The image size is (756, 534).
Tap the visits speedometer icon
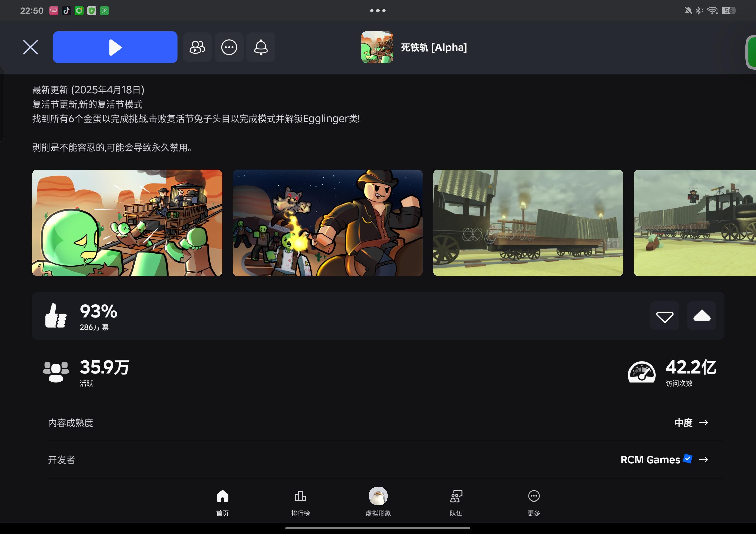641,372
